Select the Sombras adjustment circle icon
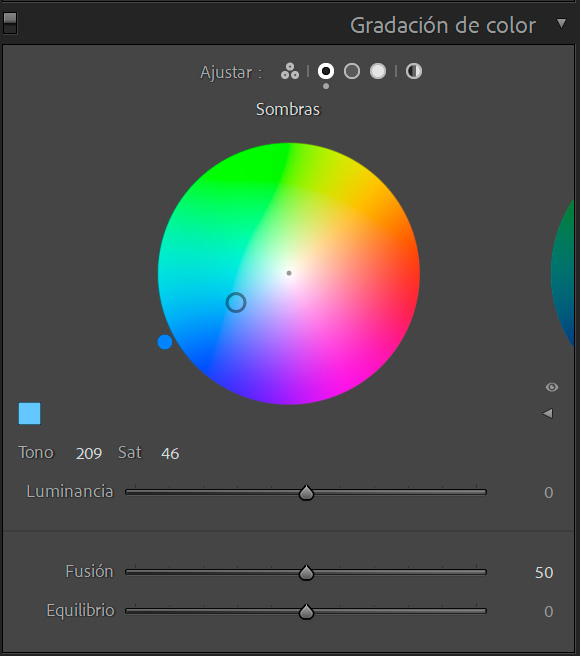Image resolution: width=580 pixels, height=656 pixels. [x=326, y=71]
